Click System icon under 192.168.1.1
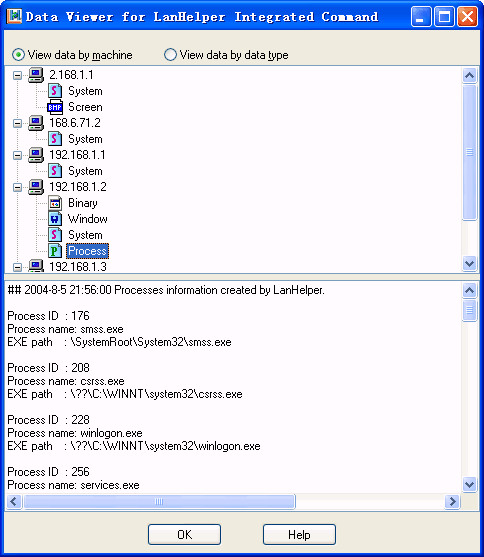This screenshot has height=557, width=484. click(x=55, y=171)
